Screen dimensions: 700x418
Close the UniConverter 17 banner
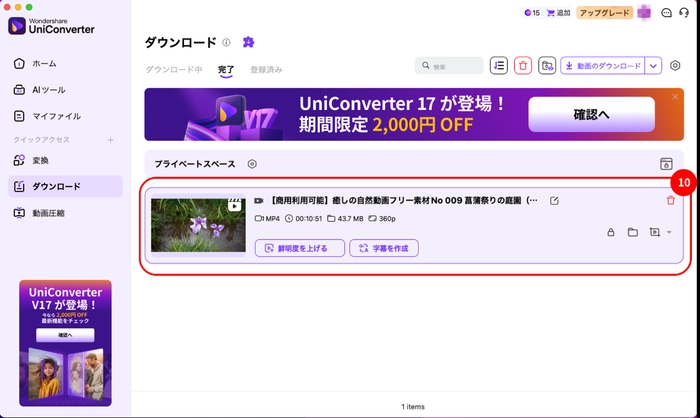pyautogui.click(x=675, y=97)
